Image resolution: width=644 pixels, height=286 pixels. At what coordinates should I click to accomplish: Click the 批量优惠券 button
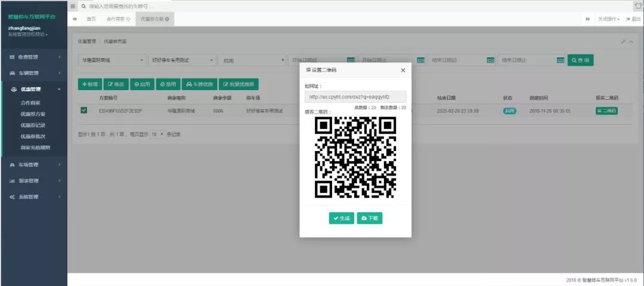(x=239, y=84)
